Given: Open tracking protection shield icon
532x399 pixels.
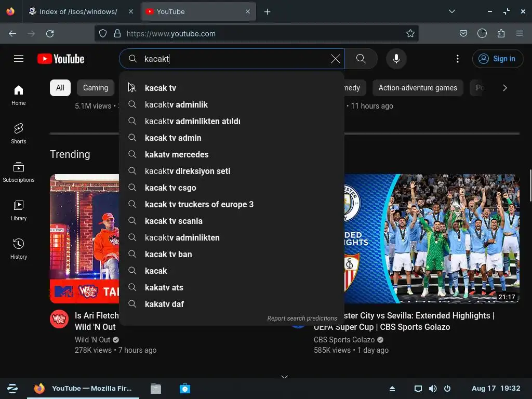Looking at the screenshot, I should [103, 34].
